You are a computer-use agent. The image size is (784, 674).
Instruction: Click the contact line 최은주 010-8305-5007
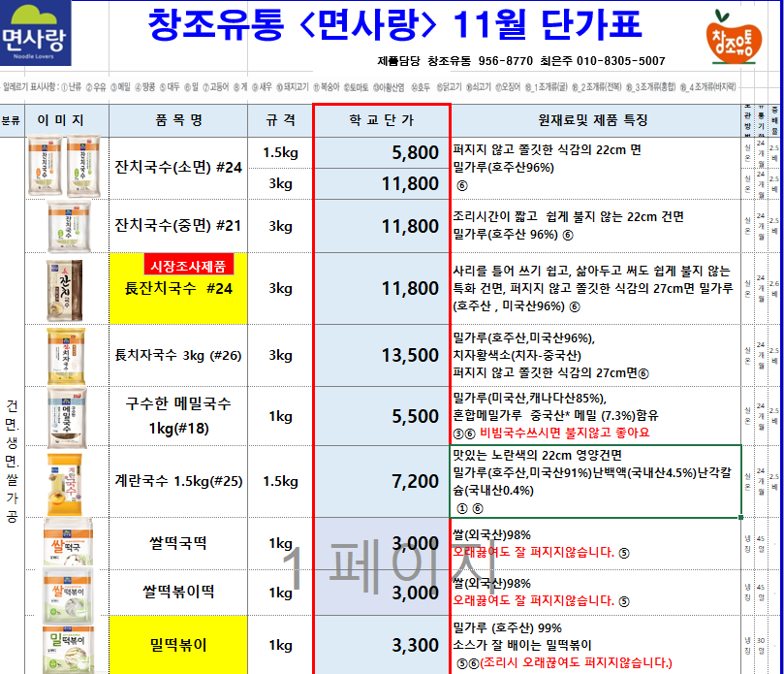point(603,61)
